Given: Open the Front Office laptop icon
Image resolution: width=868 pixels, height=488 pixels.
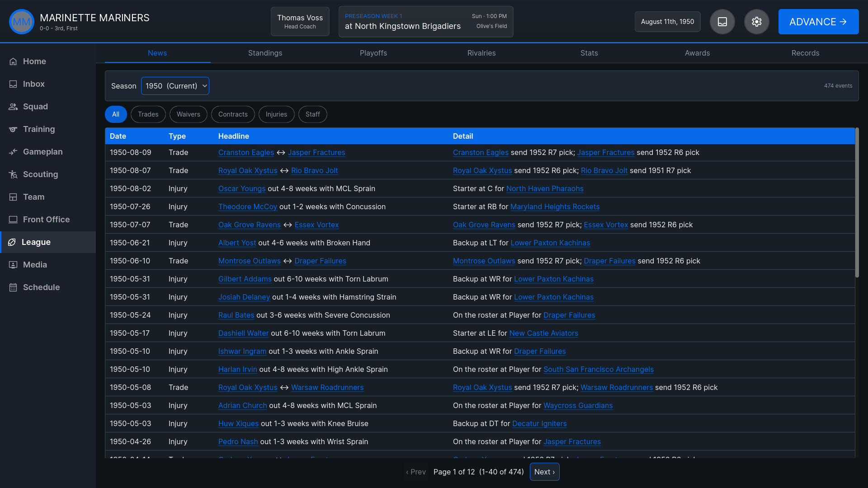Looking at the screenshot, I should click(13, 220).
